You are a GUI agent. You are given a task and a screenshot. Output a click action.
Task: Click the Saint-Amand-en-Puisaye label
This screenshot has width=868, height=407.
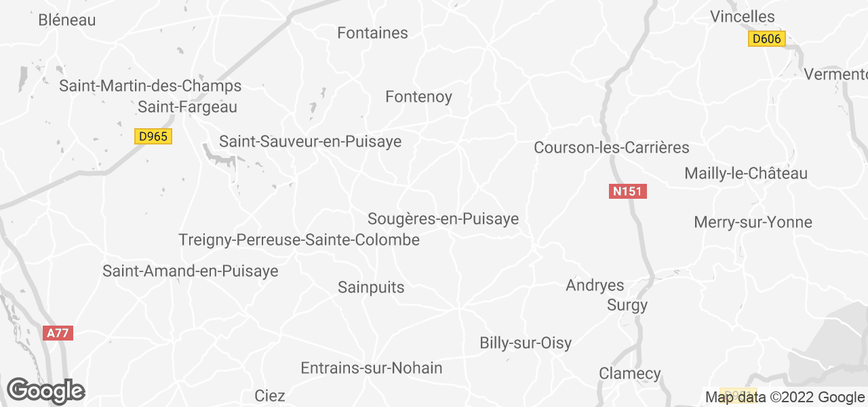(191, 271)
